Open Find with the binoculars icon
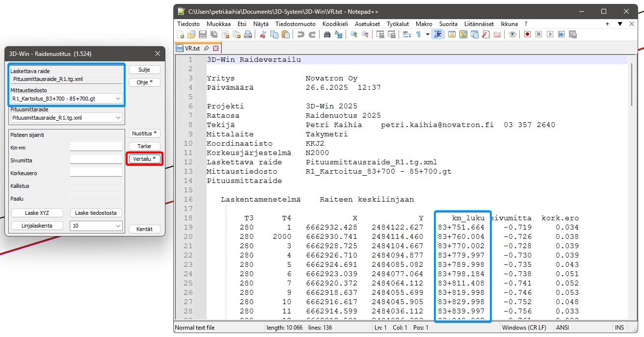This screenshot has height=337, width=644. pyautogui.click(x=327, y=34)
